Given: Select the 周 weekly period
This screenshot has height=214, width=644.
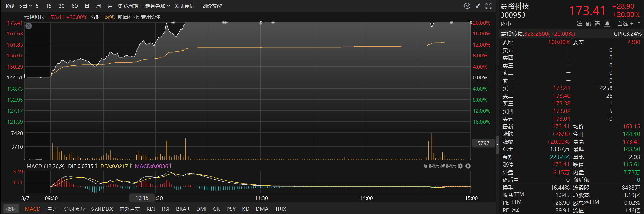Looking at the screenshot, I should [99, 6].
